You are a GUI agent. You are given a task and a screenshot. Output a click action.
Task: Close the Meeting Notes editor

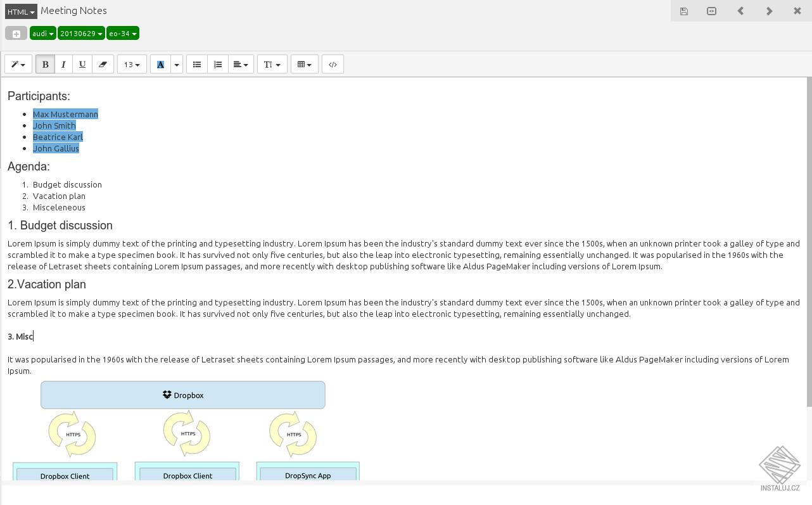pos(797,11)
